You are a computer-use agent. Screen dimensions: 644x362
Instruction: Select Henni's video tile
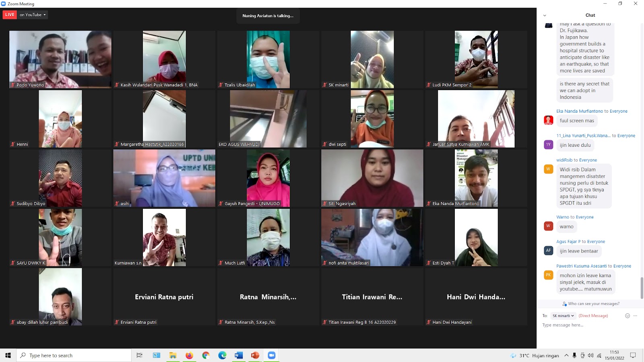coord(60,119)
